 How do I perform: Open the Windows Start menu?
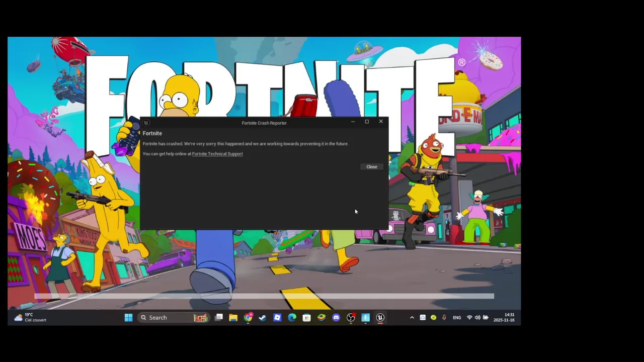click(128, 317)
